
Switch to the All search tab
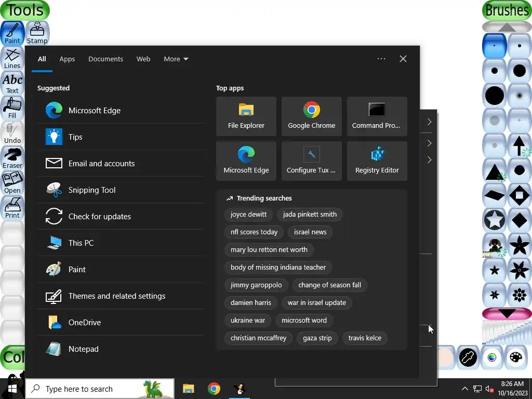coord(42,59)
